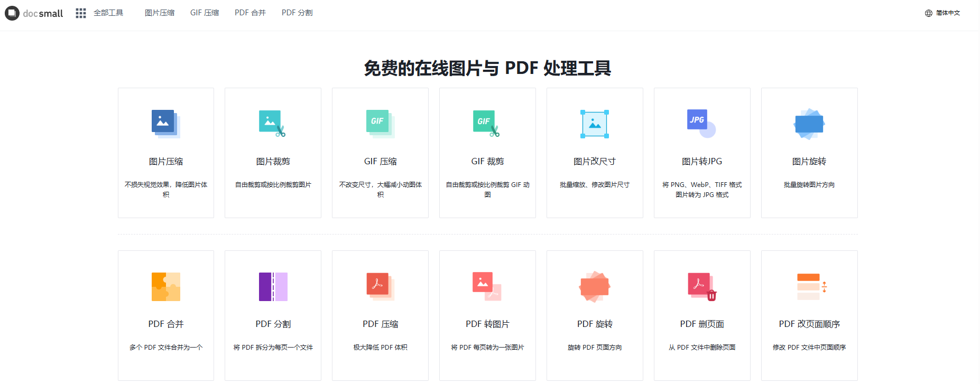
Task: Click the purple PDF 分割 icon
Action: click(273, 287)
